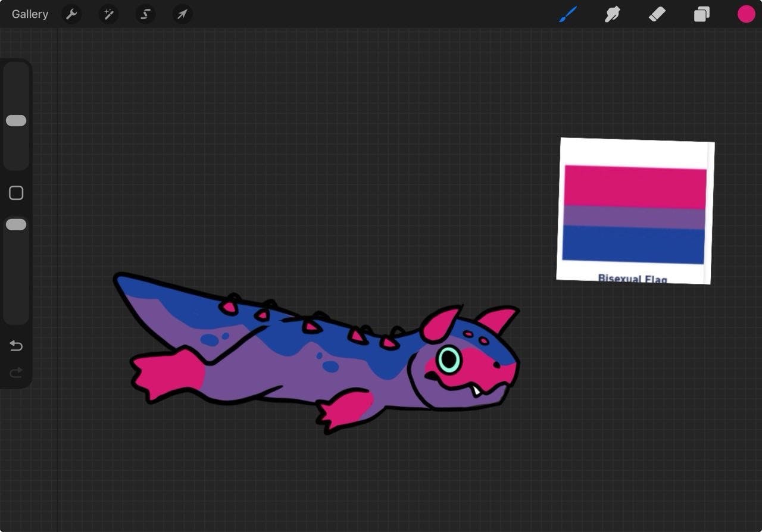Viewport: 762px width, 532px height.
Task: Tap the square Modify button in sidebar
Action: [x=16, y=193]
